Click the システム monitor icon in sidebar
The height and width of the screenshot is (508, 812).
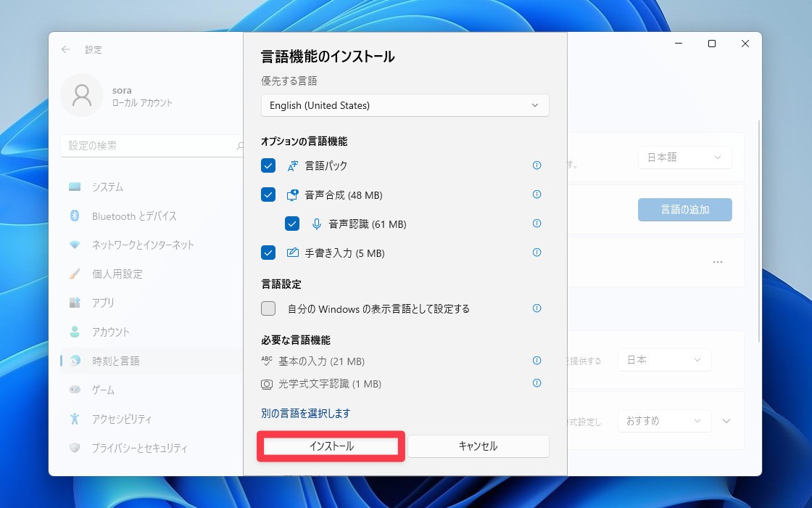pyautogui.click(x=75, y=187)
